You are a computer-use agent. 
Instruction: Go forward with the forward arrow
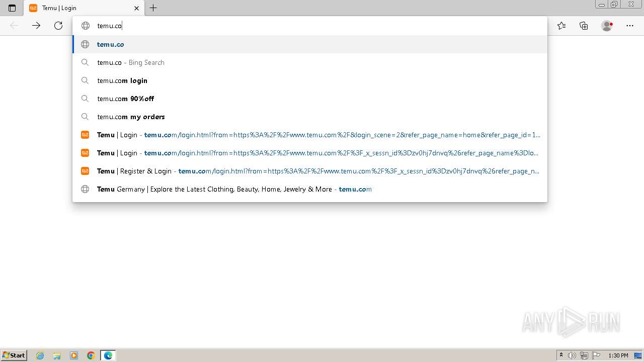click(36, 26)
